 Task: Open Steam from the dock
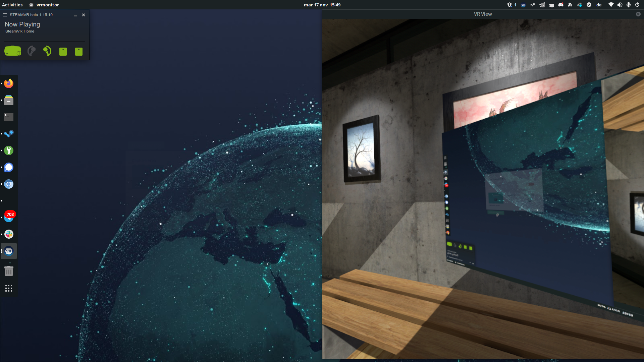coord(9,133)
